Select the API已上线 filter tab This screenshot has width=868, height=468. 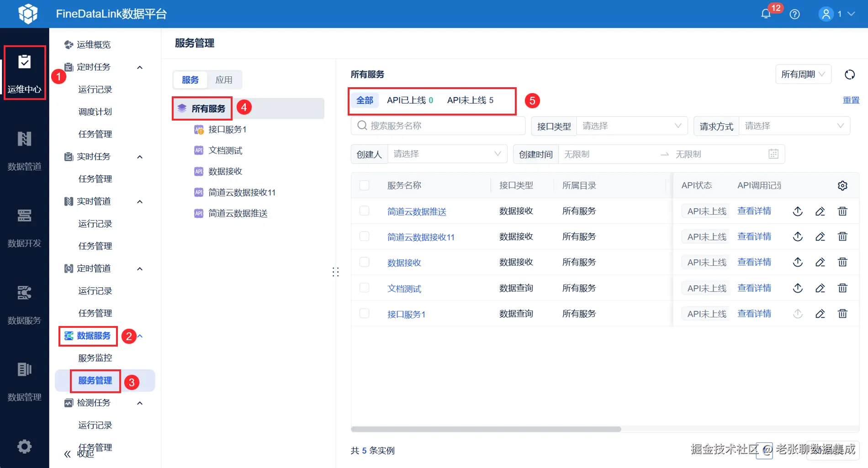410,100
